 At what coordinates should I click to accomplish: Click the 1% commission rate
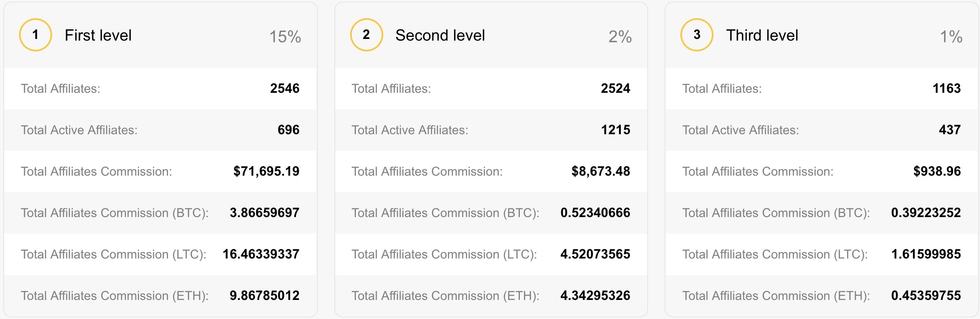click(951, 36)
